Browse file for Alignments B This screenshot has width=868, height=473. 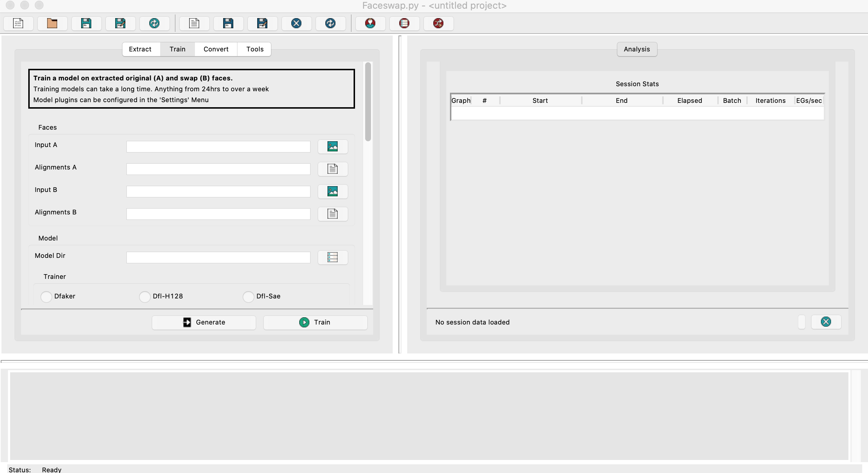(333, 214)
